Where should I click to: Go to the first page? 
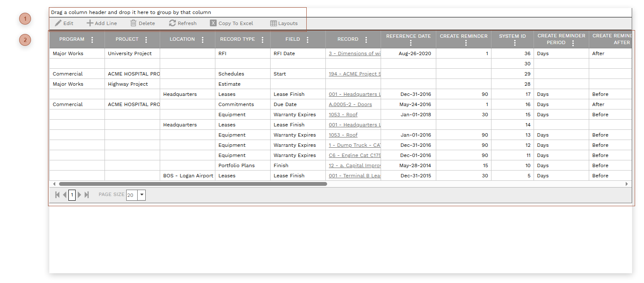tap(57, 195)
